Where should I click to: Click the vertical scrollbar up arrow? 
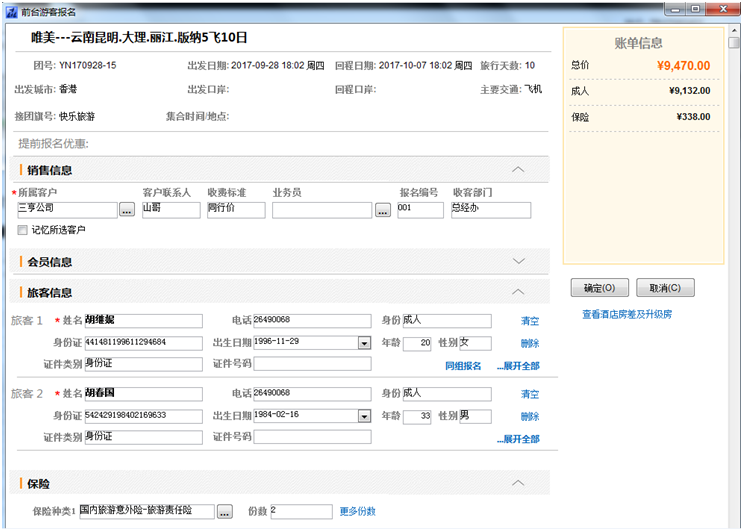click(734, 31)
